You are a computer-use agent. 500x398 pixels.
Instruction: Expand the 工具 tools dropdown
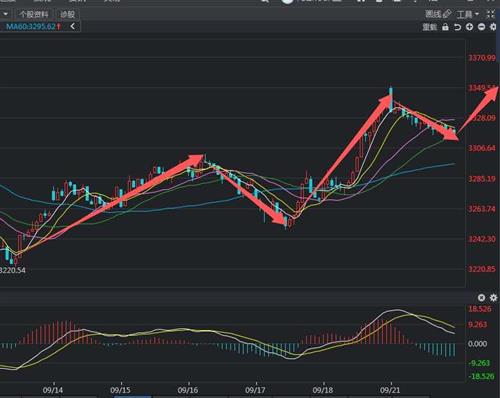click(x=468, y=14)
